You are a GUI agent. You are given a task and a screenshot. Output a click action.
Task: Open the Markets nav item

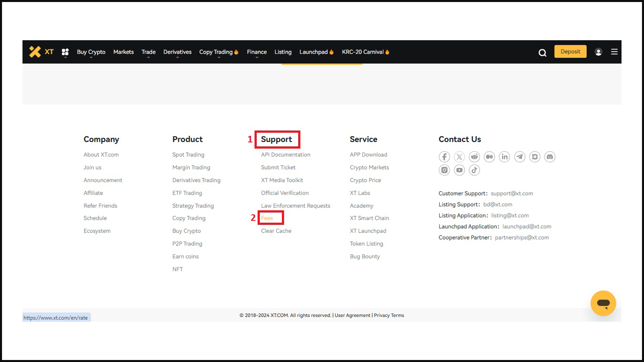tap(123, 52)
